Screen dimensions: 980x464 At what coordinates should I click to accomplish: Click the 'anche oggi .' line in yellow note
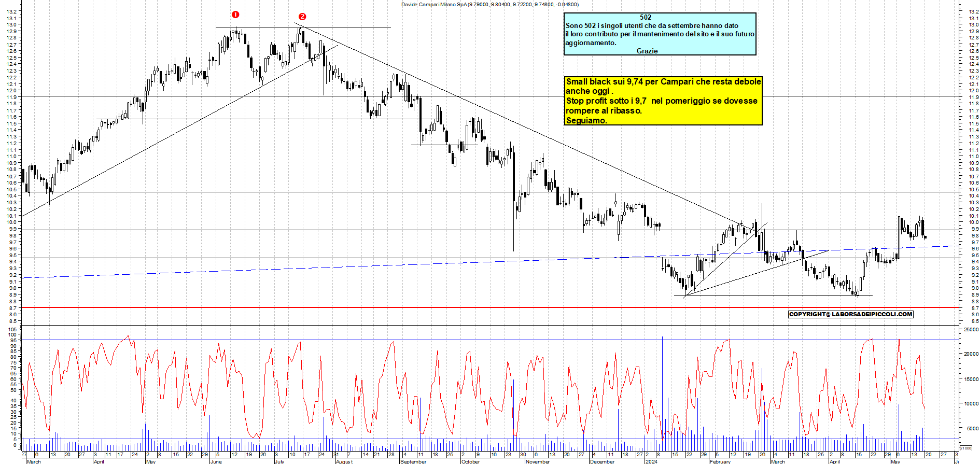(x=590, y=91)
